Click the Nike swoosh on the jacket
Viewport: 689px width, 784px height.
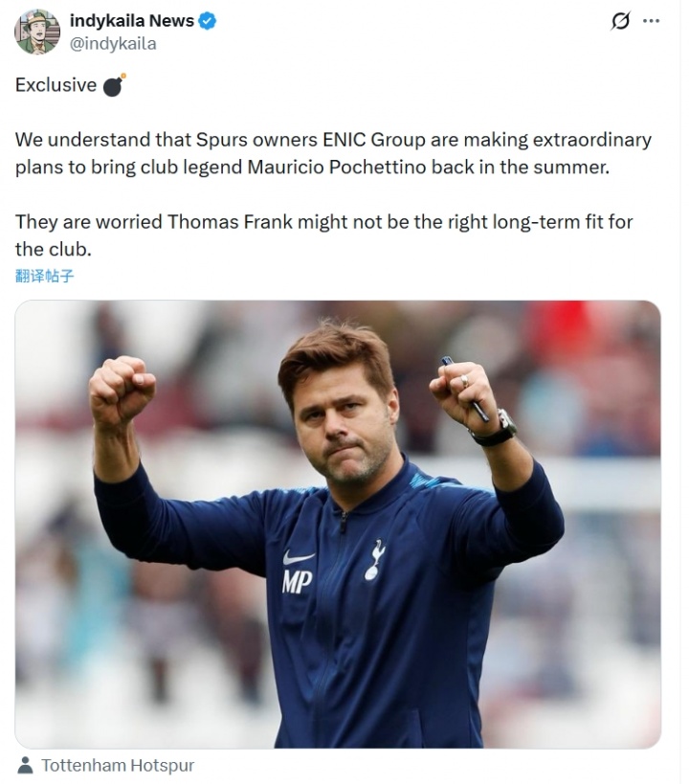click(299, 557)
